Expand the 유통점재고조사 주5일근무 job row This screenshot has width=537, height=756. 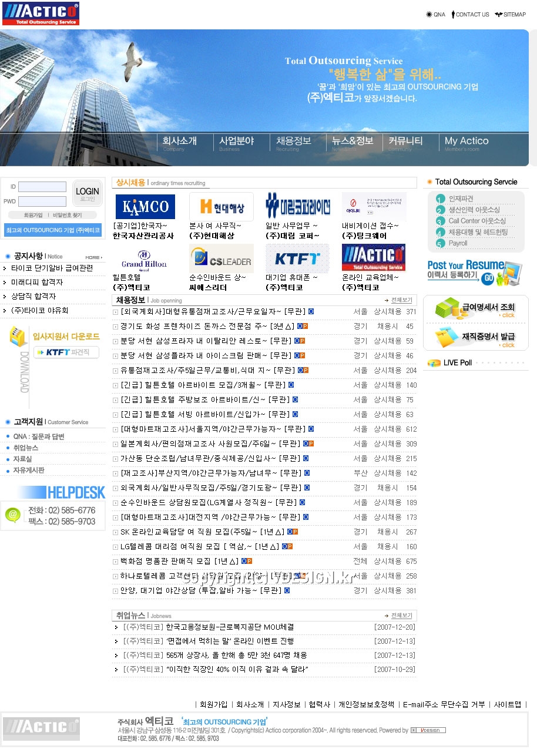115,371
